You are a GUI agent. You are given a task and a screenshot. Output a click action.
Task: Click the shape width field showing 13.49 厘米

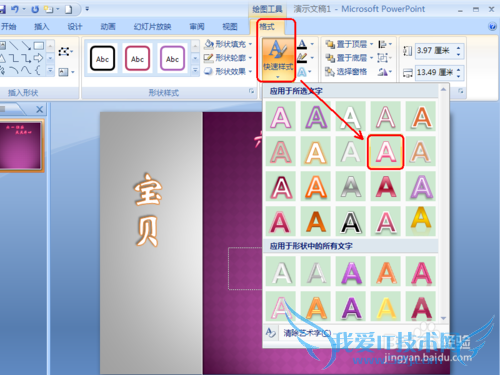(435, 72)
